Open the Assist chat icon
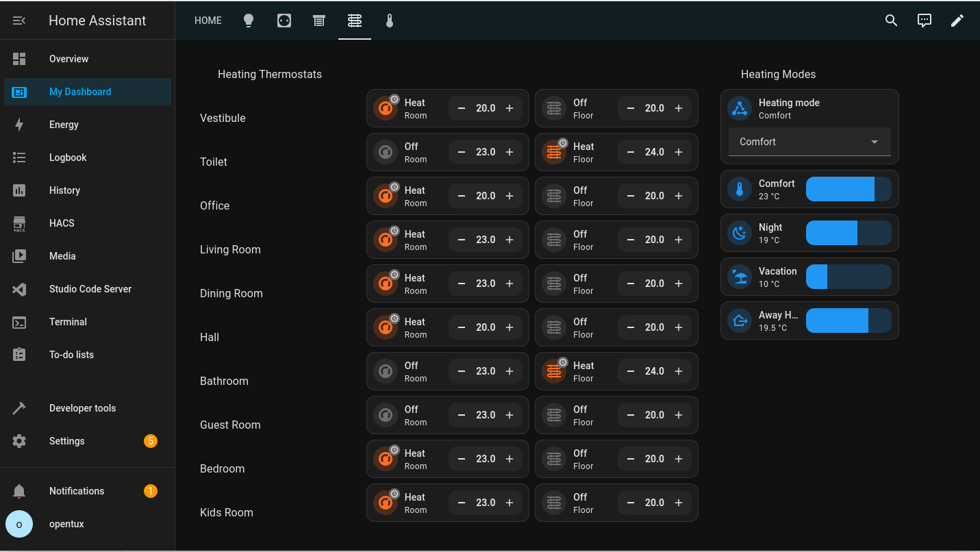Viewport: 980px width, 552px height. tap(925, 21)
